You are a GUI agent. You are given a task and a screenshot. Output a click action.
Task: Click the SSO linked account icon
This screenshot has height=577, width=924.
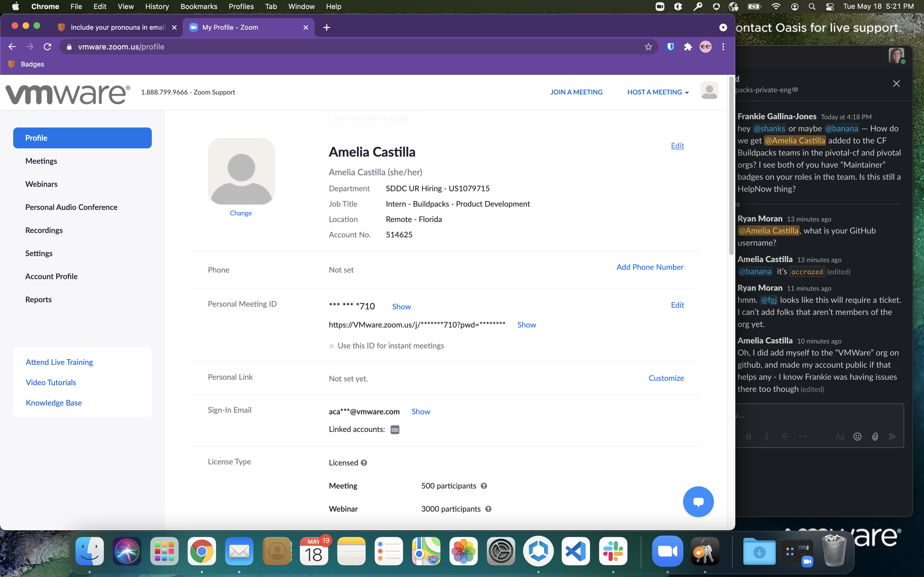click(395, 430)
